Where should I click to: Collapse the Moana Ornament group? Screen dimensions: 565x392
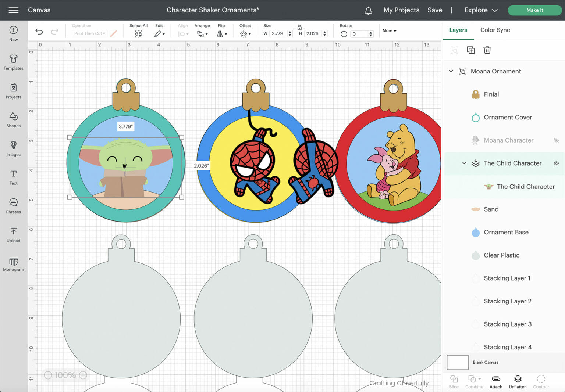pos(451,71)
